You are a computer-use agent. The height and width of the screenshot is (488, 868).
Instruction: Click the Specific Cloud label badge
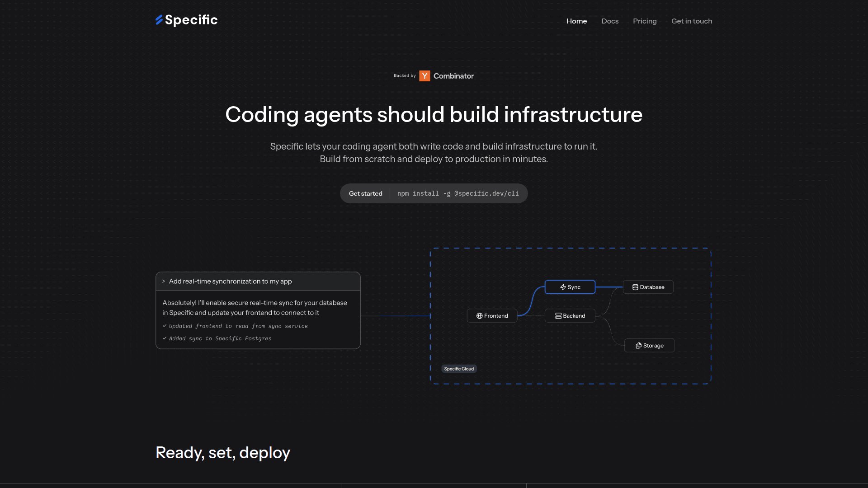click(x=459, y=369)
